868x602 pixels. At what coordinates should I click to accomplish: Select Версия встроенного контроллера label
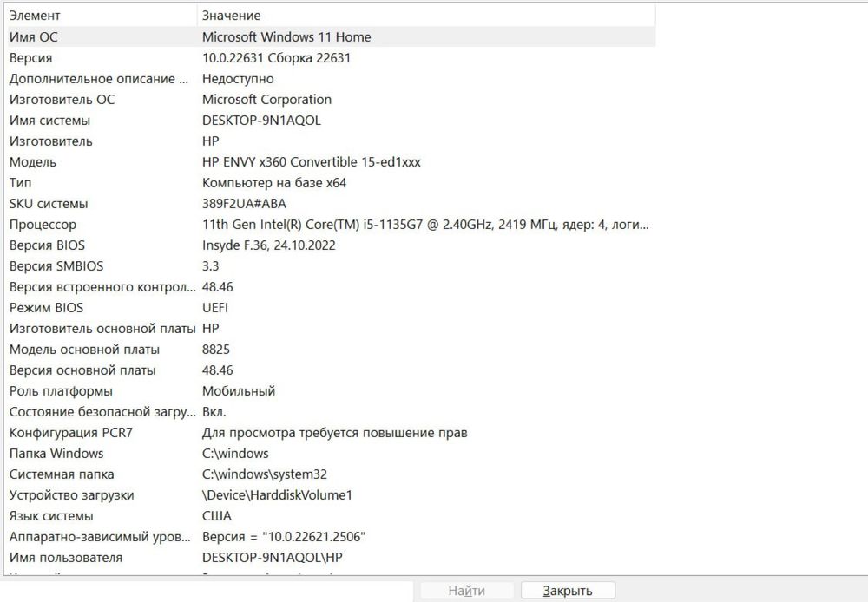point(102,287)
